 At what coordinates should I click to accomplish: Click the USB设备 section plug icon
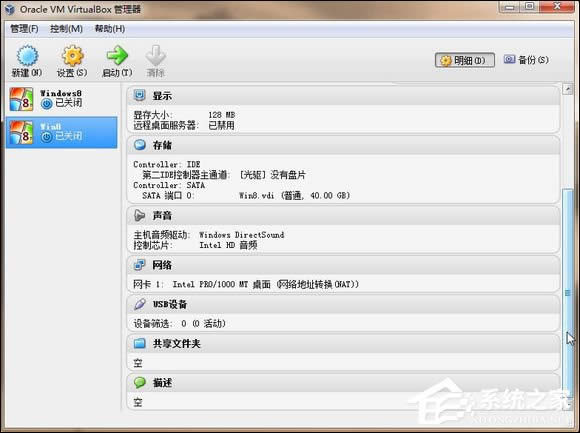139,304
